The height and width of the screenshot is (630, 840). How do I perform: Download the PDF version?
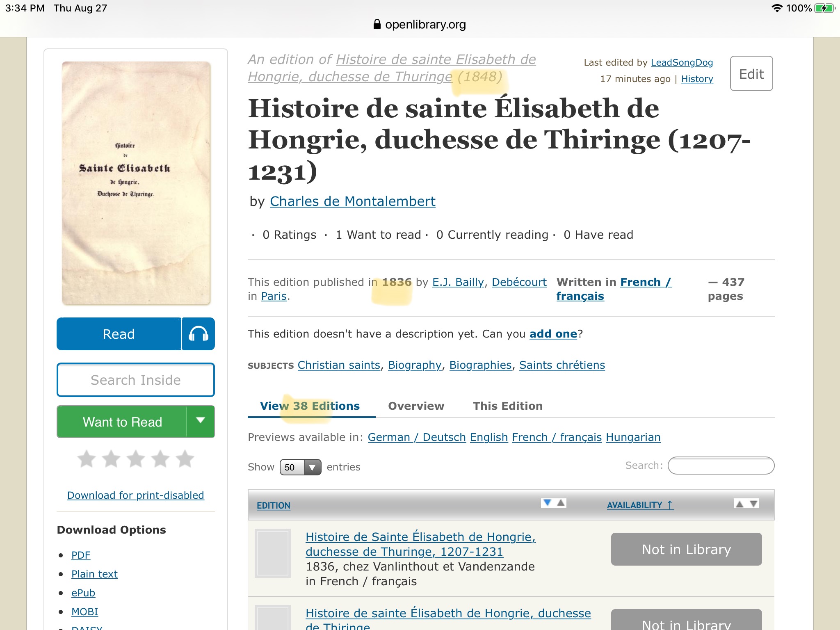81,555
